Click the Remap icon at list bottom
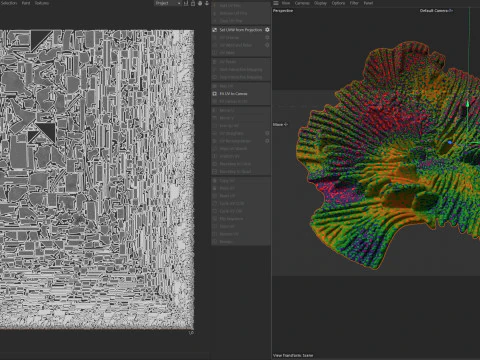Image resolution: width=480 pixels, height=360 pixels. click(x=215, y=241)
